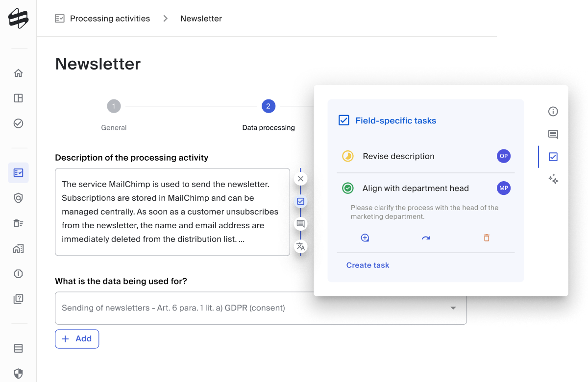Click the field tasks checkbox icon beside description
Screen dimensions: 588x382
coord(301,201)
